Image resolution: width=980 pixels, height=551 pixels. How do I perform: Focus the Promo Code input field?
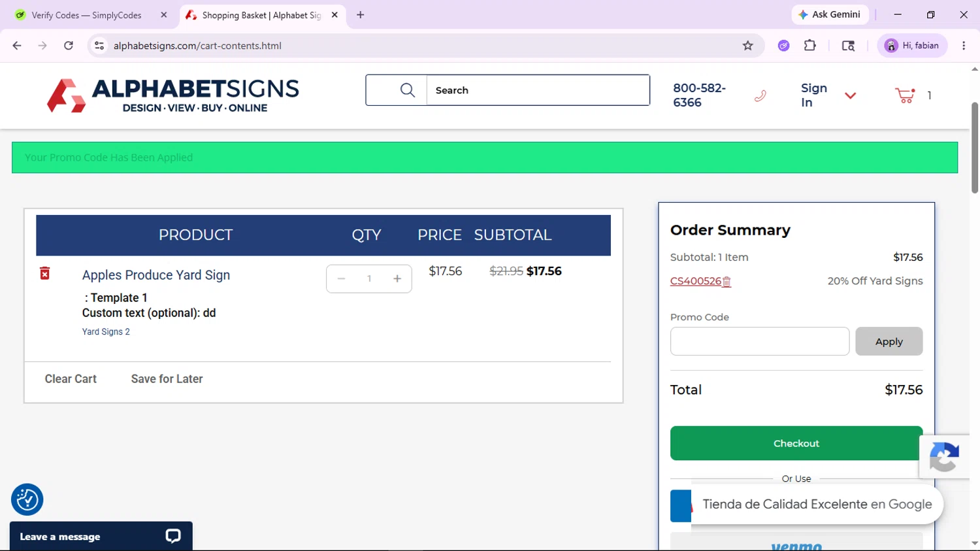(x=760, y=341)
